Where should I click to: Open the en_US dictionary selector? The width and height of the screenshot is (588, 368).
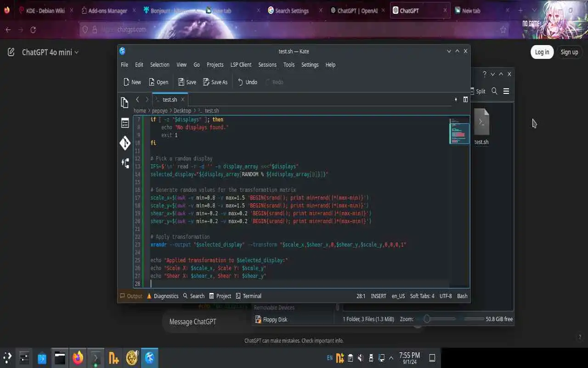[398, 296]
